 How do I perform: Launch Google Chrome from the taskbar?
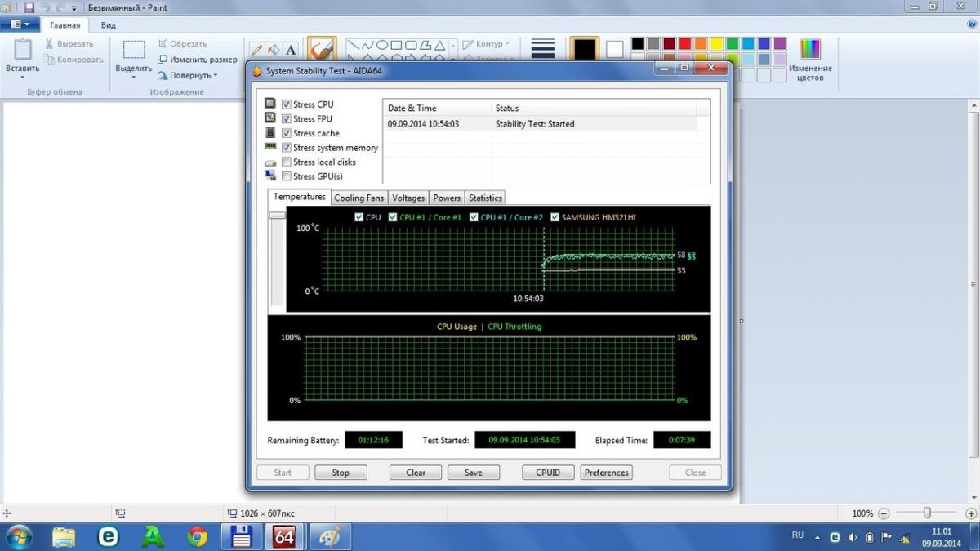click(197, 536)
